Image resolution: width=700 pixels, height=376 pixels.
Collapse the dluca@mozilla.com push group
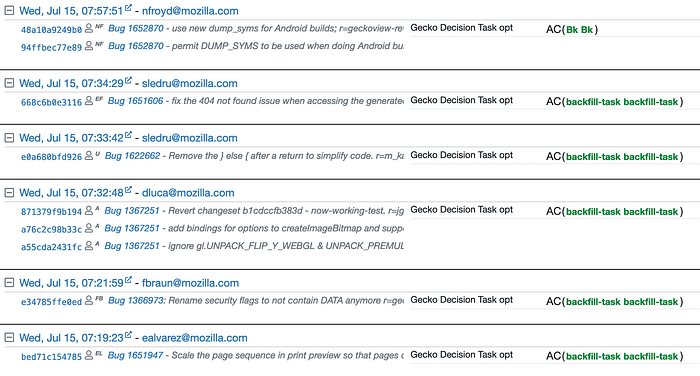tap(9, 192)
